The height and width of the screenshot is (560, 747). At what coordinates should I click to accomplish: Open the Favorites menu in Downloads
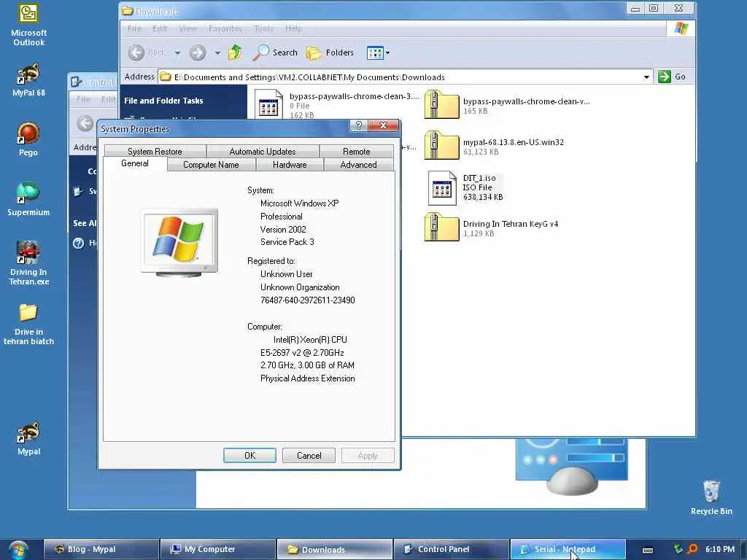tap(225, 28)
